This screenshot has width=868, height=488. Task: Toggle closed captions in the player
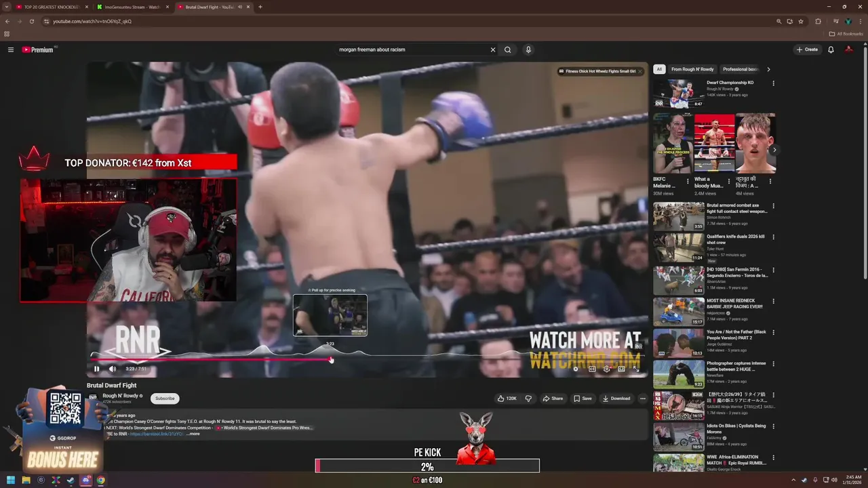[592, 369]
